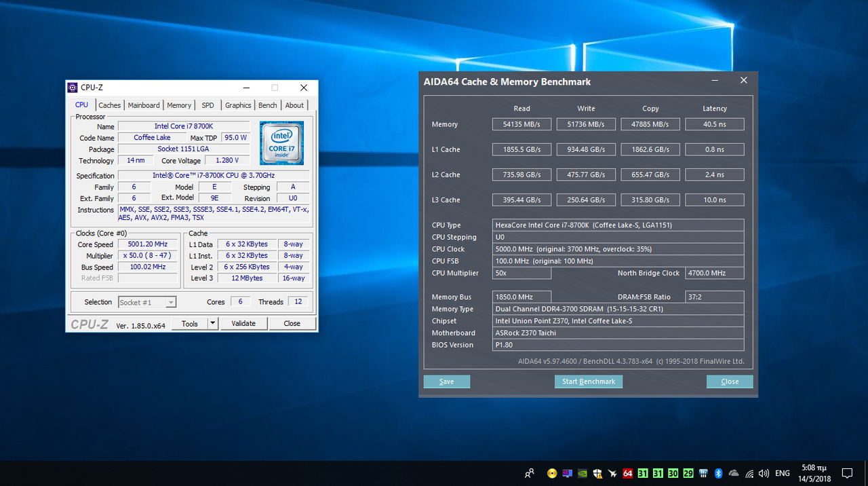The width and height of the screenshot is (868, 486).
Task: Click Close button at bottom of AIDA64
Action: click(x=730, y=381)
